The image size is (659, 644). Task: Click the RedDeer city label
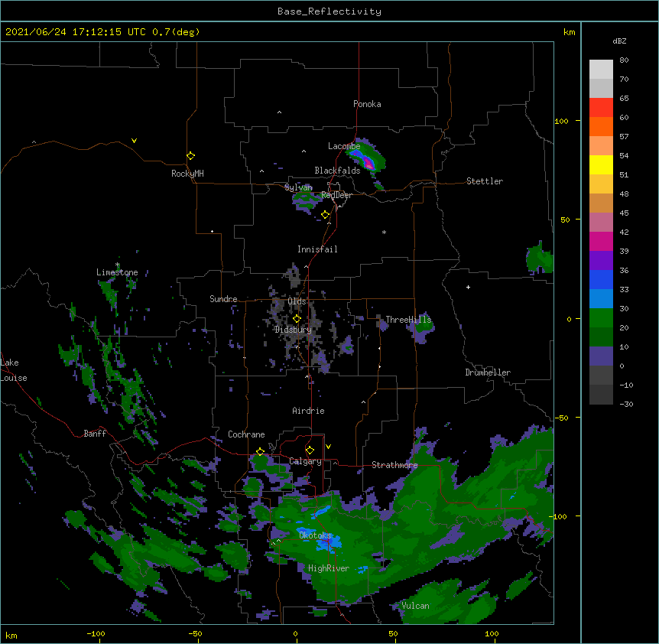click(336, 195)
